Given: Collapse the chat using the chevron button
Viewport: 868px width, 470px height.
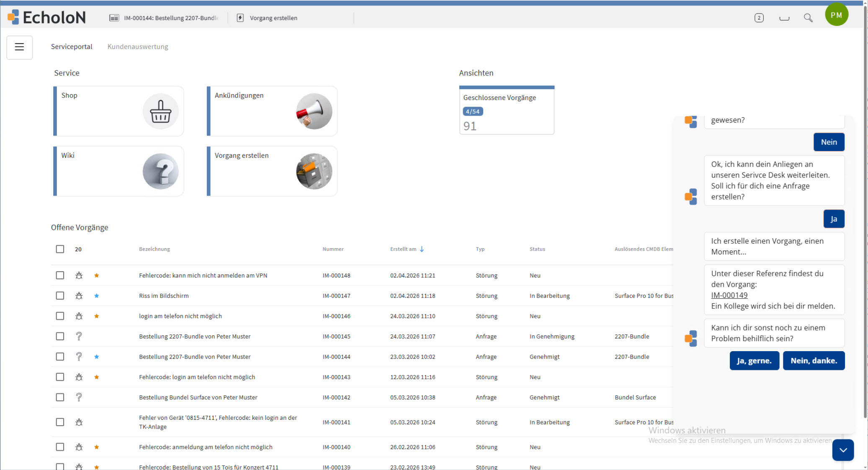Looking at the screenshot, I should (843, 450).
